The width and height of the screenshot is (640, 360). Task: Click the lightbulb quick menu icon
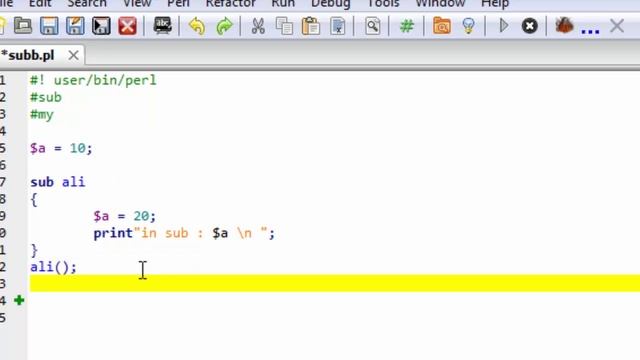coord(468,26)
